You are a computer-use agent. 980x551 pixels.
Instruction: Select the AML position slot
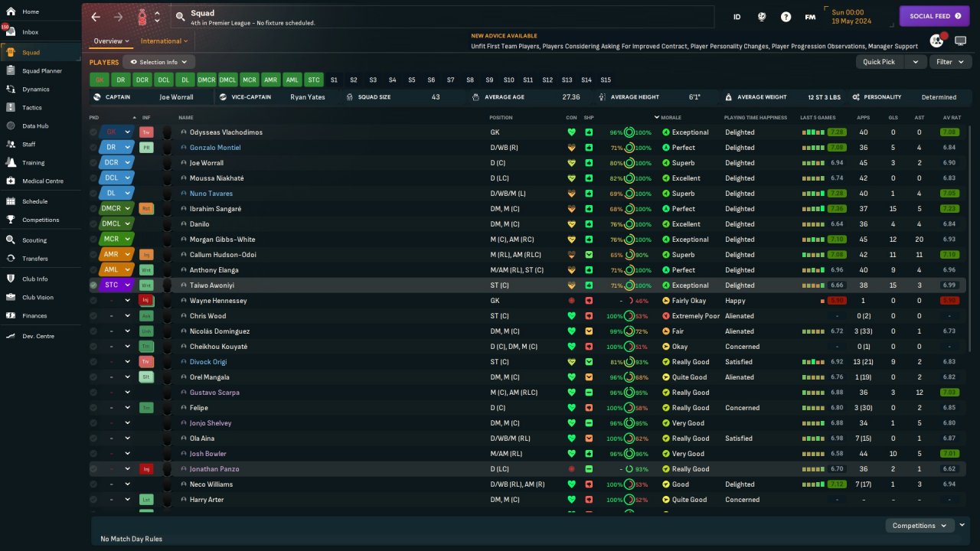292,80
